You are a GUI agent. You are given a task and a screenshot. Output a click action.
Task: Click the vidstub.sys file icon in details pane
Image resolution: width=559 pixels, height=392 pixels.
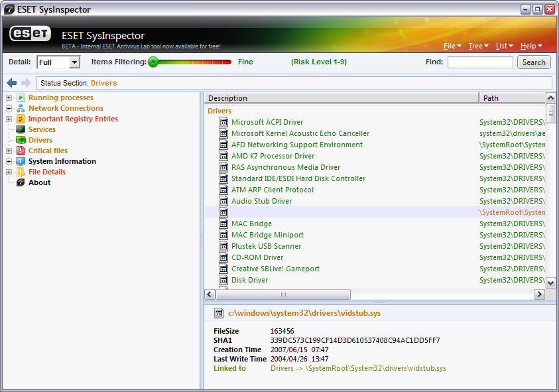tap(219, 313)
